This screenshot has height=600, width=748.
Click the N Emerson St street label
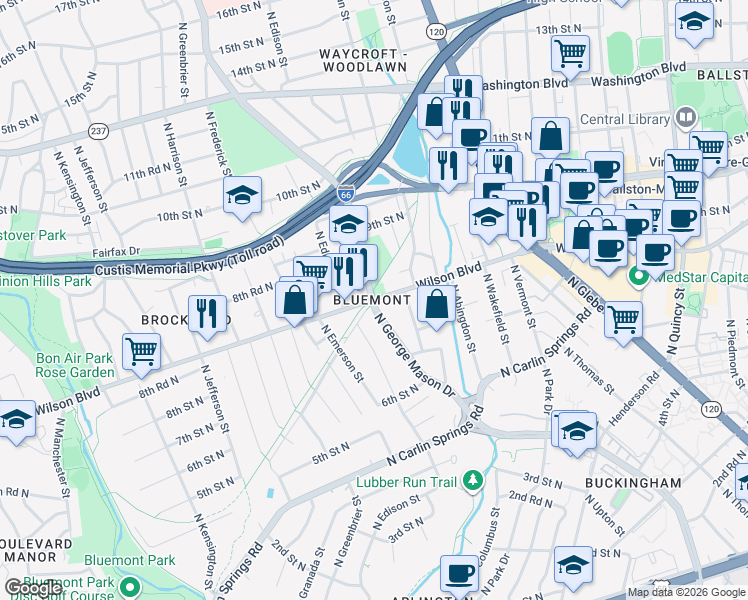click(343, 353)
